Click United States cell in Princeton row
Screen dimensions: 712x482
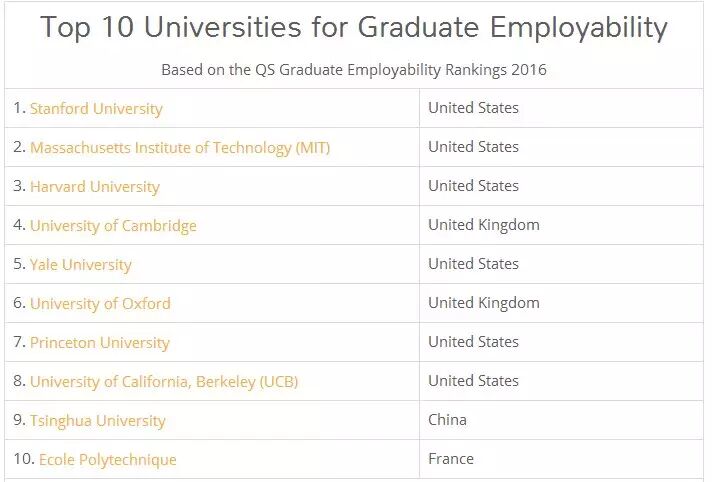coord(473,341)
